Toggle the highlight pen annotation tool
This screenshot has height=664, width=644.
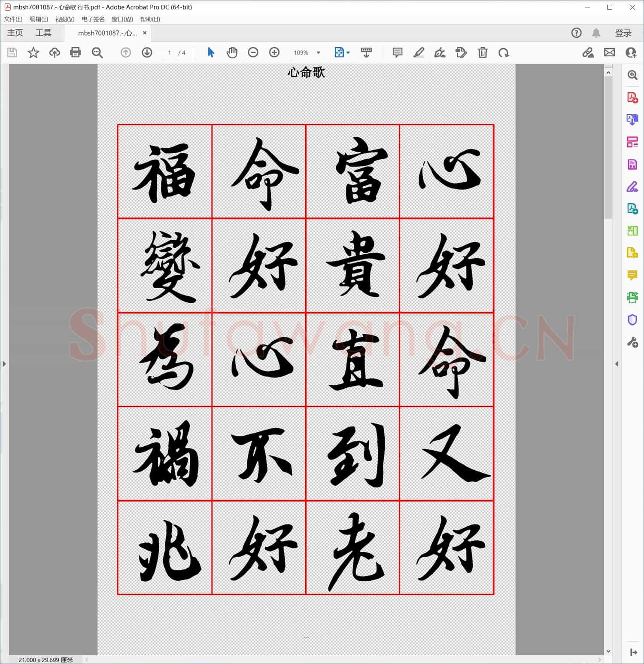pyautogui.click(x=419, y=52)
